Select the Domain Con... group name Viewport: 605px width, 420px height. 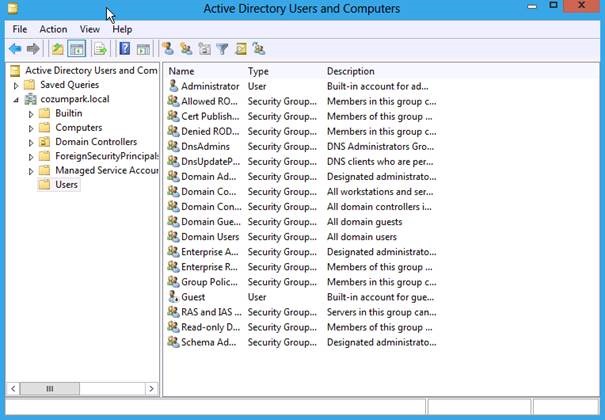click(x=211, y=207)
